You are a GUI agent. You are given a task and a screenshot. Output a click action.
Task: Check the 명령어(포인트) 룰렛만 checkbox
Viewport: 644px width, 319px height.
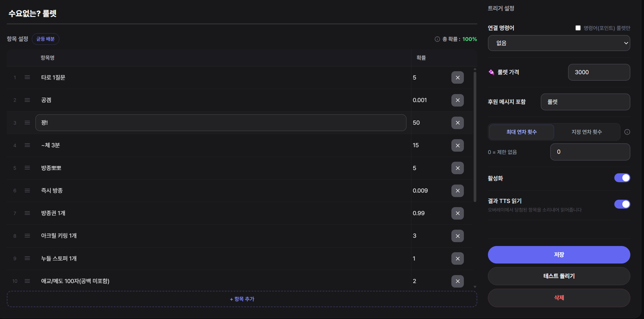578,28
